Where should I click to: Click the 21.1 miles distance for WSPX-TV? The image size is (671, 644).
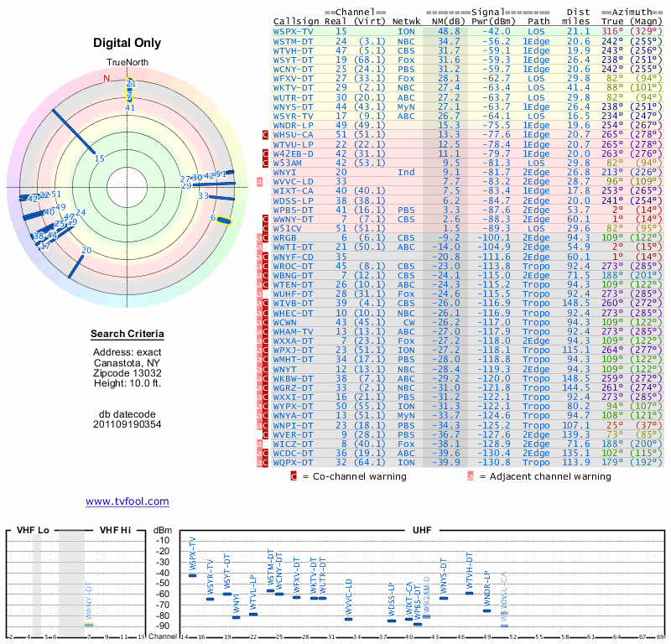[579, 32]
